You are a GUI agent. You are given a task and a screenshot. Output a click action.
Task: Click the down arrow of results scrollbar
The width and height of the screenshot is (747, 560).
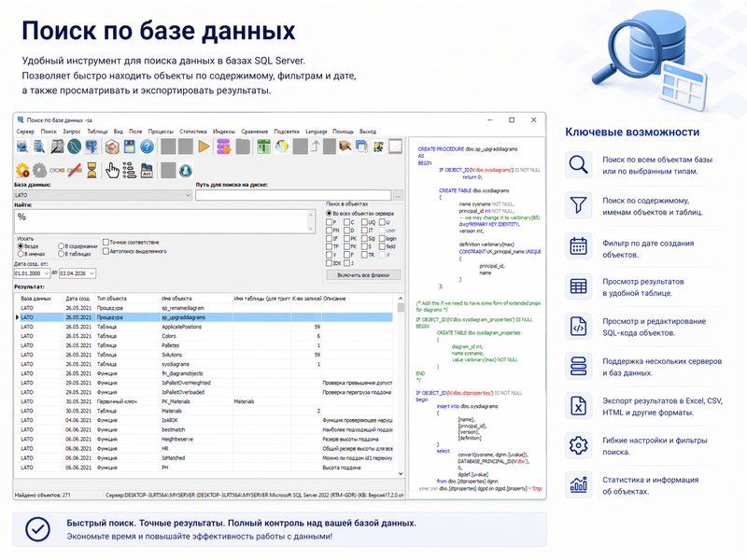click(401, 473)
